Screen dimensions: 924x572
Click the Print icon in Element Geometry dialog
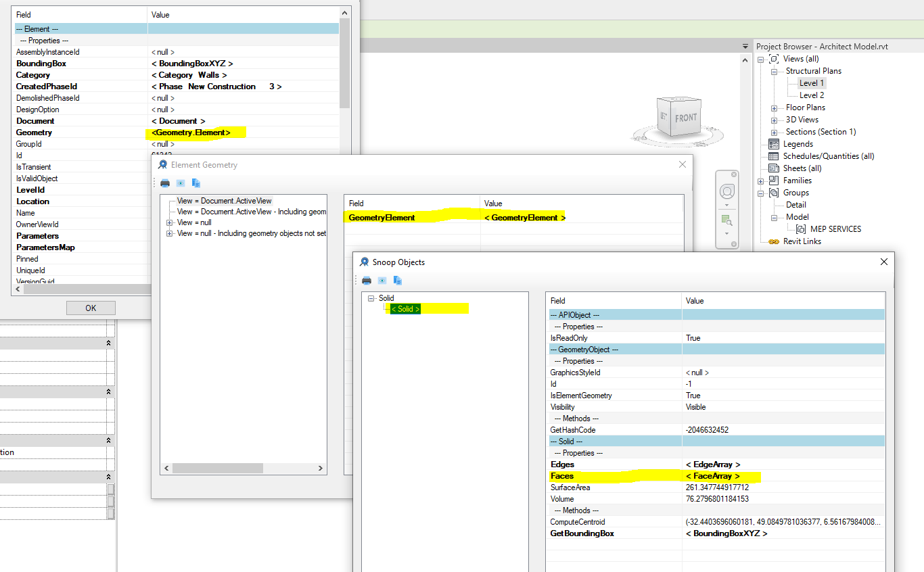(x=165, y=183)
